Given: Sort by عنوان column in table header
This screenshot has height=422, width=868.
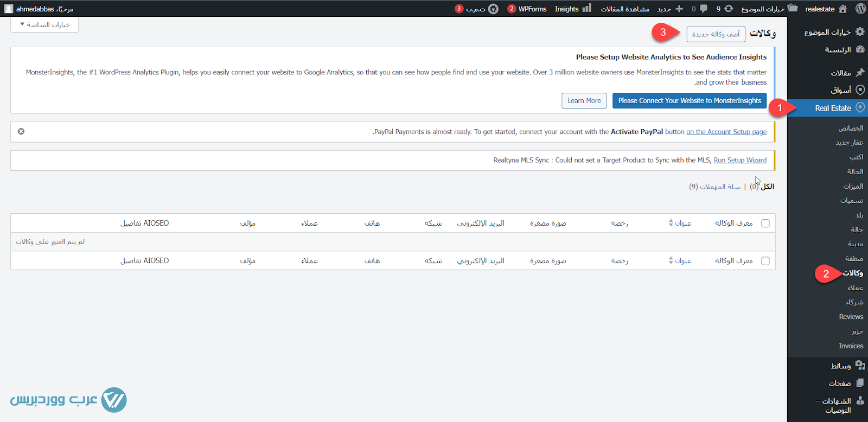Looking at the screenshot, I should click(682, 223).
